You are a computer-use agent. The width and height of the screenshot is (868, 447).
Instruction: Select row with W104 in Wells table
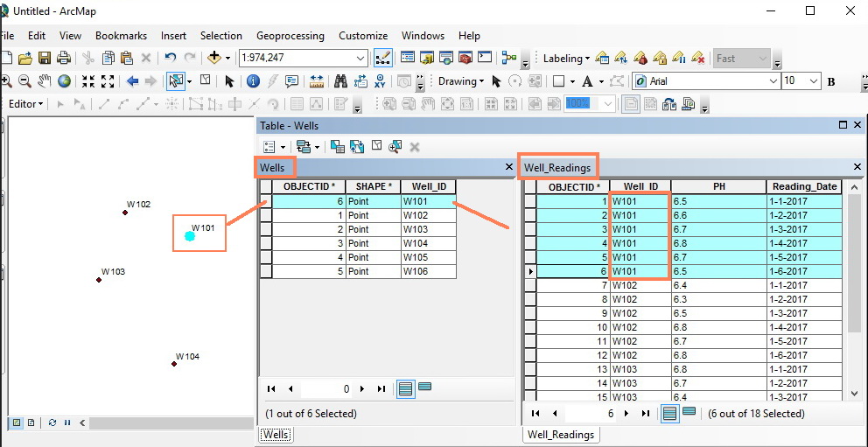point(358,243)
